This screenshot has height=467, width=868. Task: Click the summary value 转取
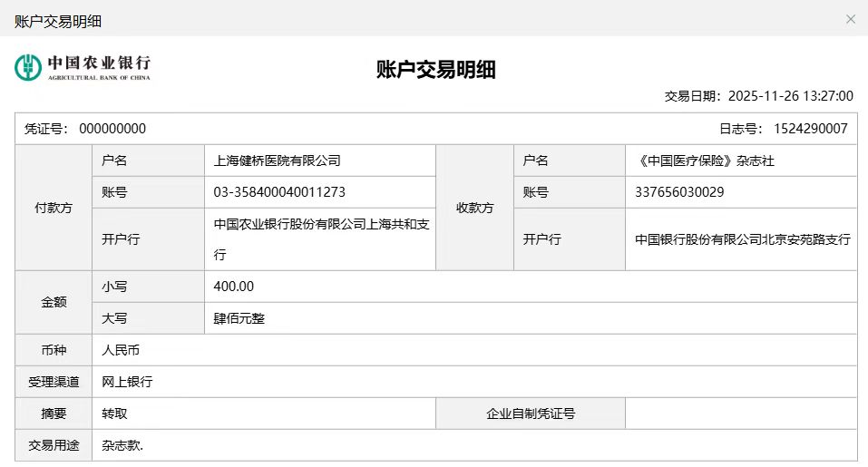click(x=114, y=413)
